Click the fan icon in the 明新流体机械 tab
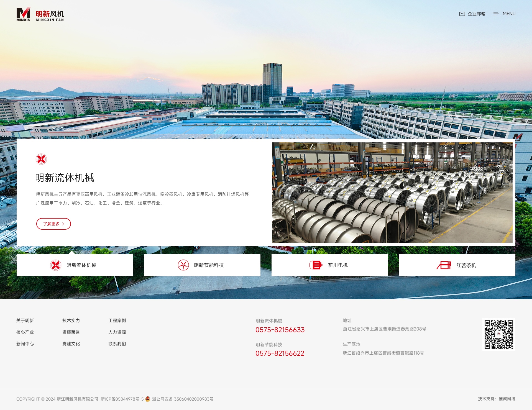The width and height of the screenshot is (532, 410). point(56,265)
